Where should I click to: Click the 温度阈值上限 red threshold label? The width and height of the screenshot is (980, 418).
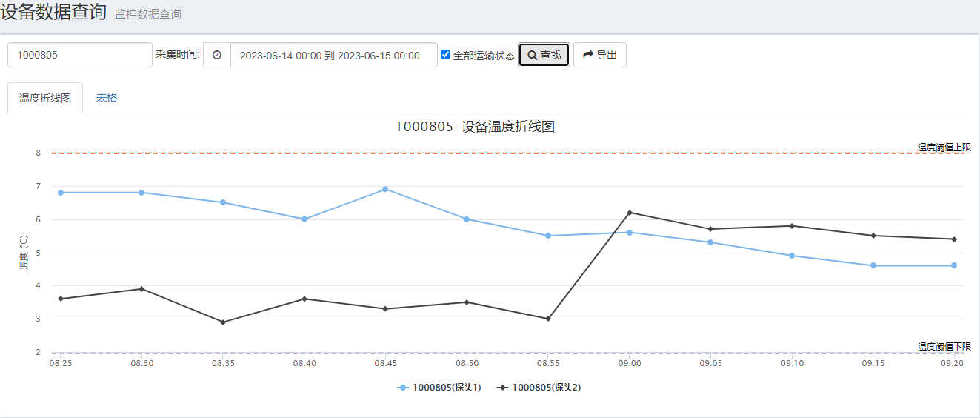[x=944, y=147]
